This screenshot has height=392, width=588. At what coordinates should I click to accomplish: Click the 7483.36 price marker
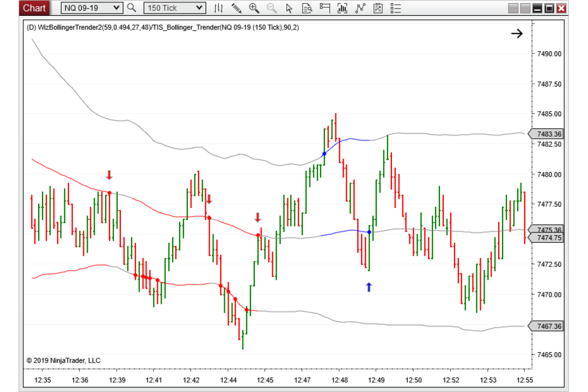(546, 134)
